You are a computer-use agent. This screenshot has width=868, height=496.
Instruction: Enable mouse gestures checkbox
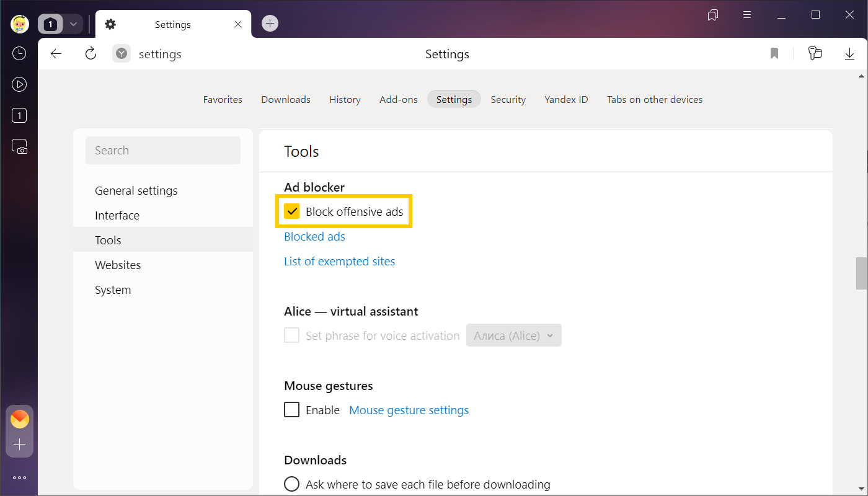coord(292,410)
